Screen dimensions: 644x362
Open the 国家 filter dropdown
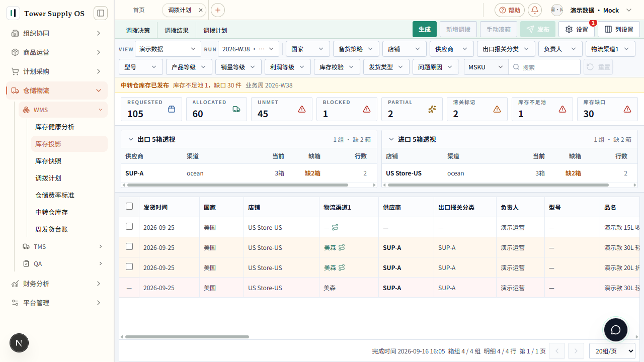pyautogui.click(x=308, y=49)
